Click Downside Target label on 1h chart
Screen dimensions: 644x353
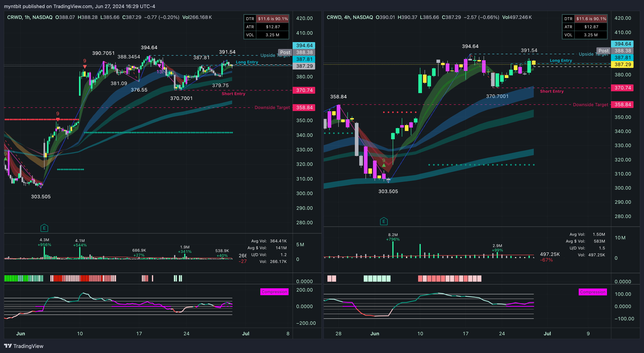(x=272, y=108)
